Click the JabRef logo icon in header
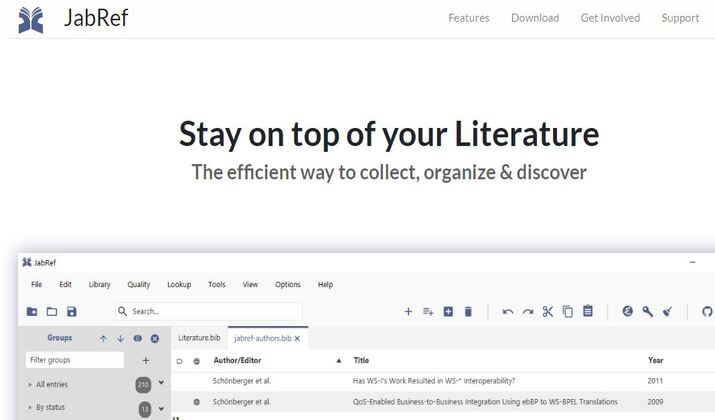This screenshot has width=715, height=420. (x=31, y=20)
